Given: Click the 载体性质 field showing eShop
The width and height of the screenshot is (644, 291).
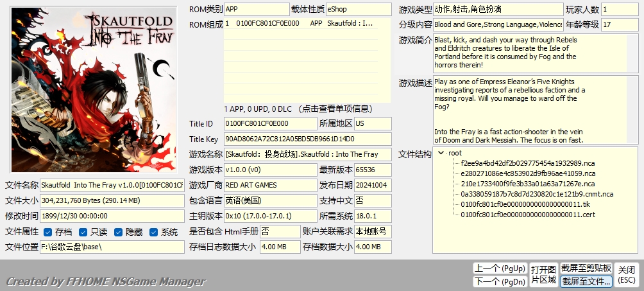Looking at the screenshot, I should pos(359,9).
